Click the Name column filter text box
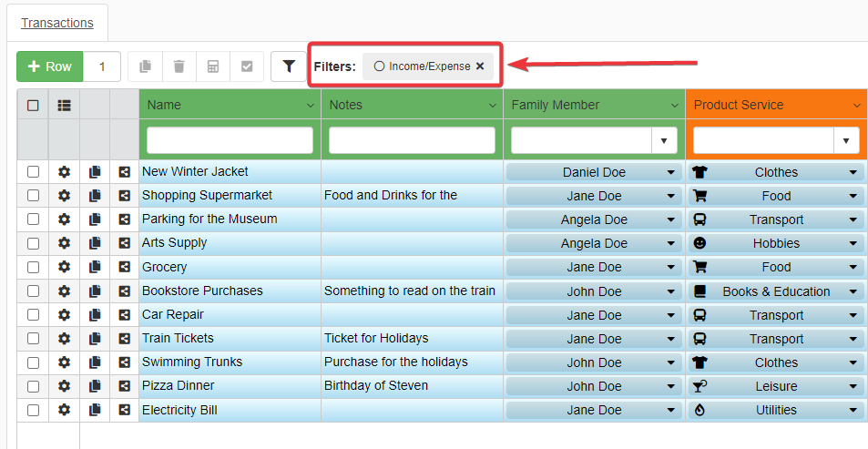Viewport: 868px width, 449px height. [x=230, y=140]
